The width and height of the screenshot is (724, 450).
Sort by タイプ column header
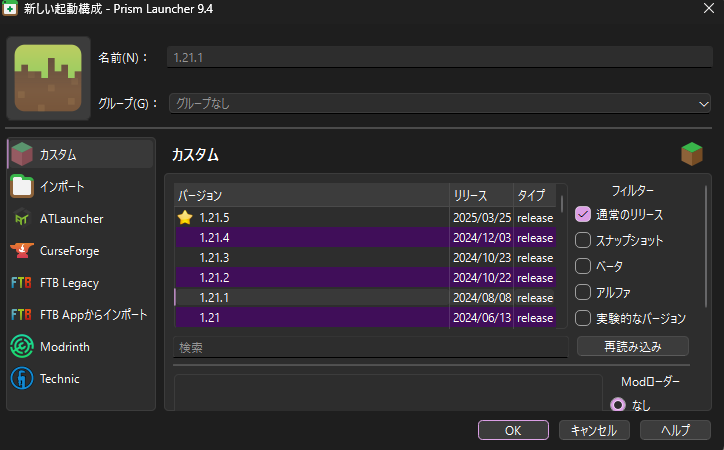coord(535,195)
